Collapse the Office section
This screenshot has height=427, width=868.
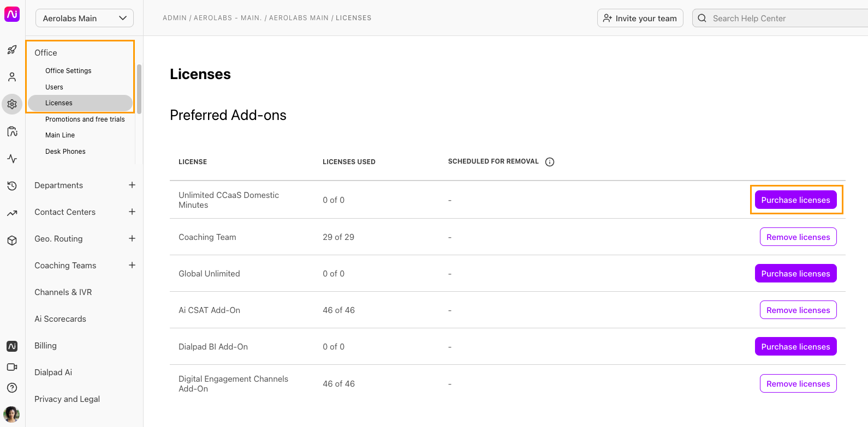[46, 53]
